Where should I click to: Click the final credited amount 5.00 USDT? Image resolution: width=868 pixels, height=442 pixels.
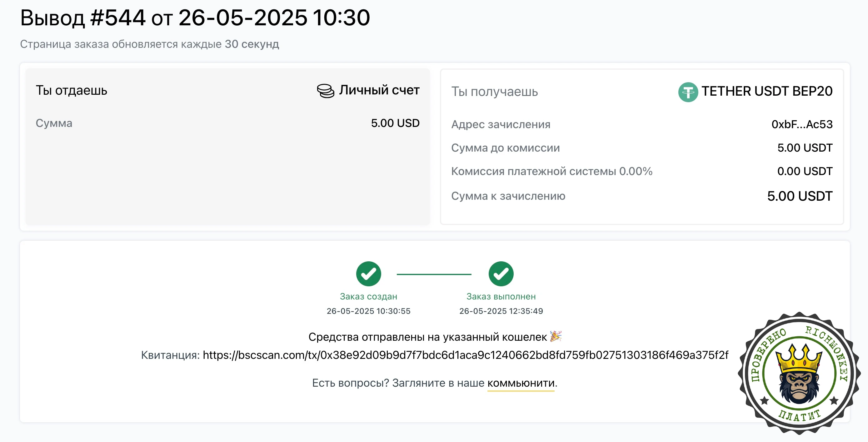(800, 196)
